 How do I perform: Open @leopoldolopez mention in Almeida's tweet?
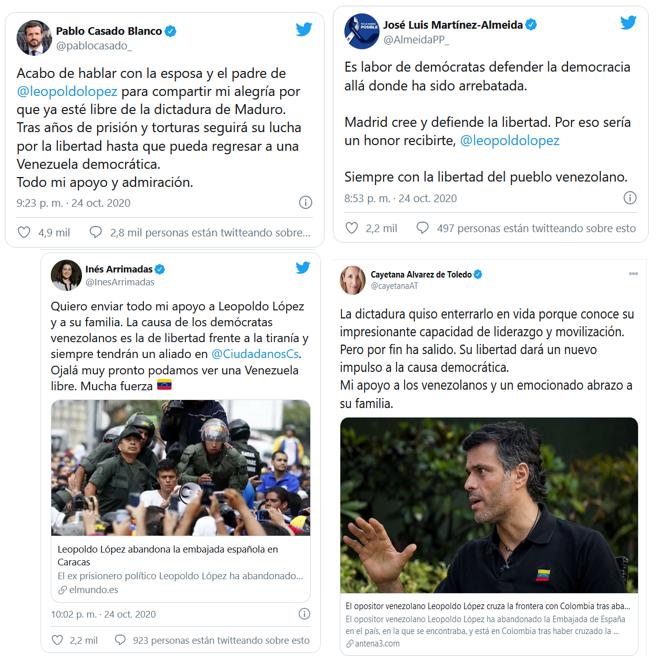click(x=509, y=140)
